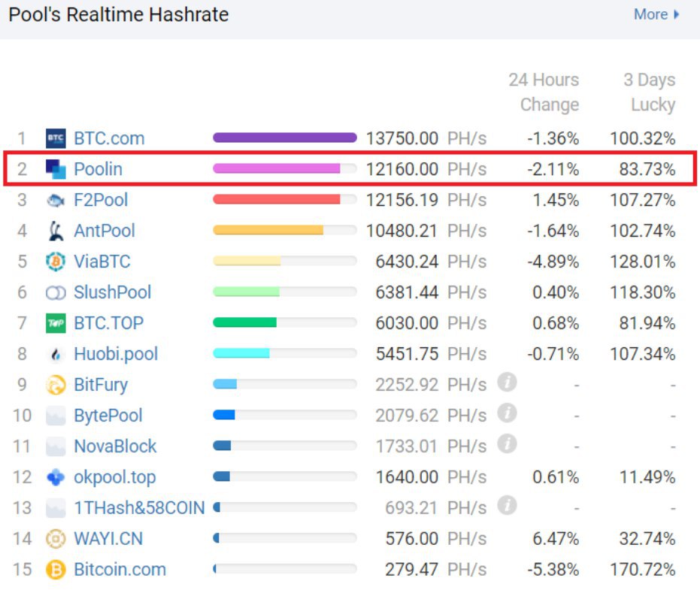Click the 24 Hours Change column header
700x599 pixels.
(x=544, y=92)
